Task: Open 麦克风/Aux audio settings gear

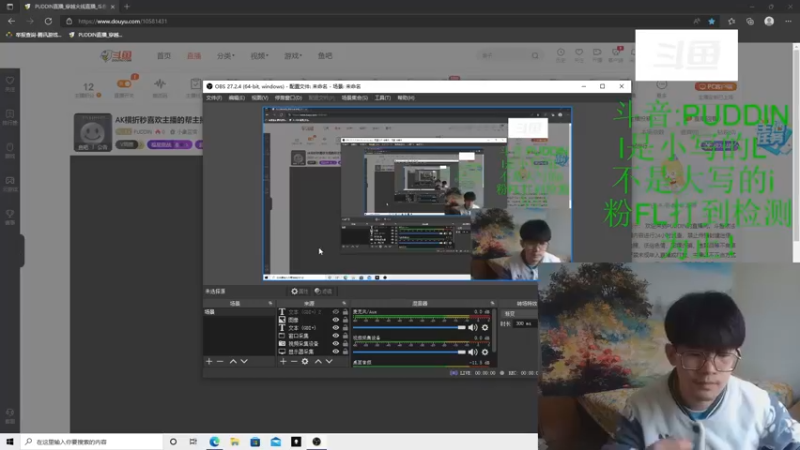Action: coord(485,328)
